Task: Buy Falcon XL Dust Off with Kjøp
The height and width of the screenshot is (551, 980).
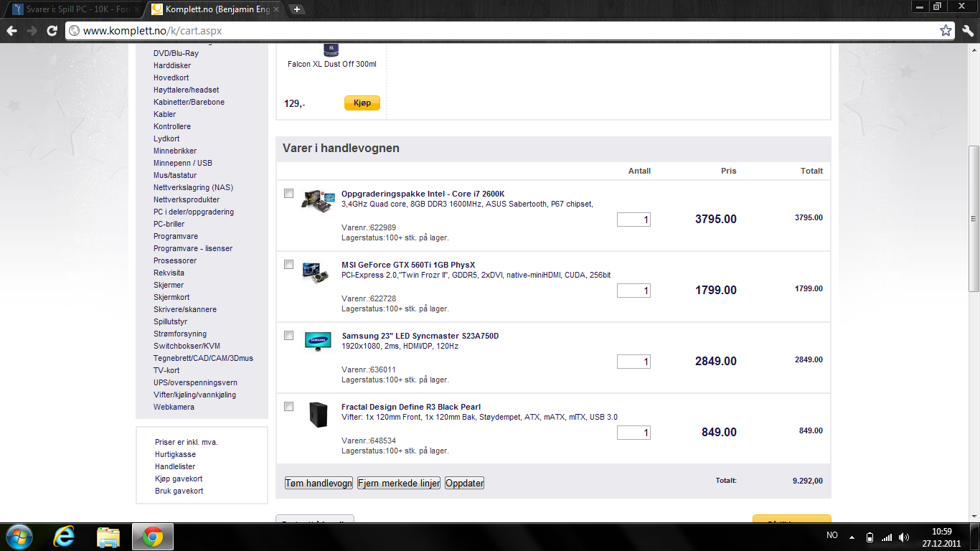Action: click(x=362, y=103)
